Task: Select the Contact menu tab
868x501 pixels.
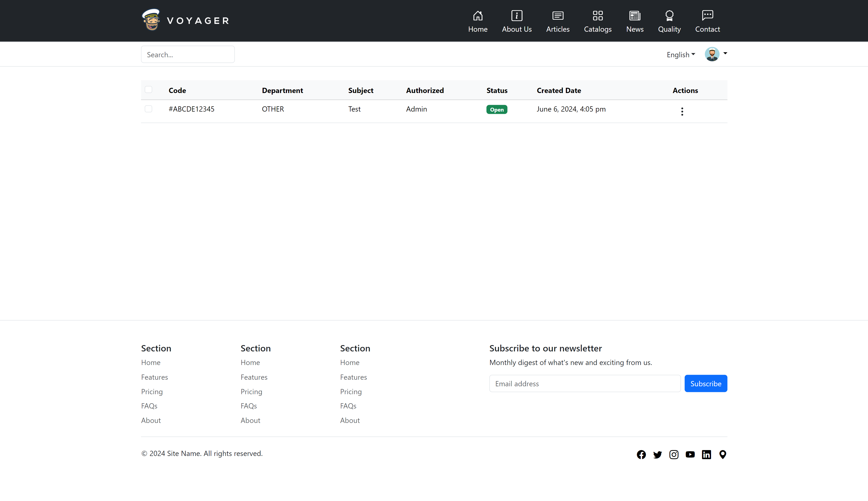Action: click(708, 20)
